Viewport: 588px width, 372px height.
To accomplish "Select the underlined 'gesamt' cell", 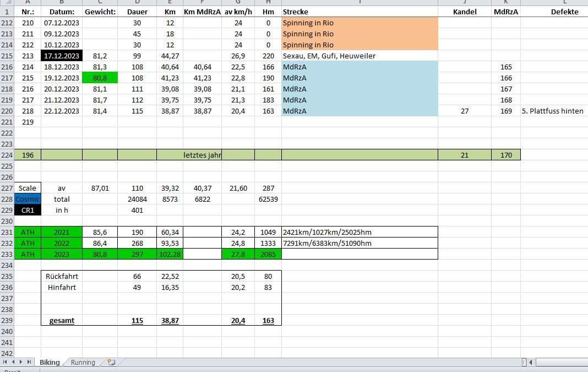I will click(x=62, y=320).
